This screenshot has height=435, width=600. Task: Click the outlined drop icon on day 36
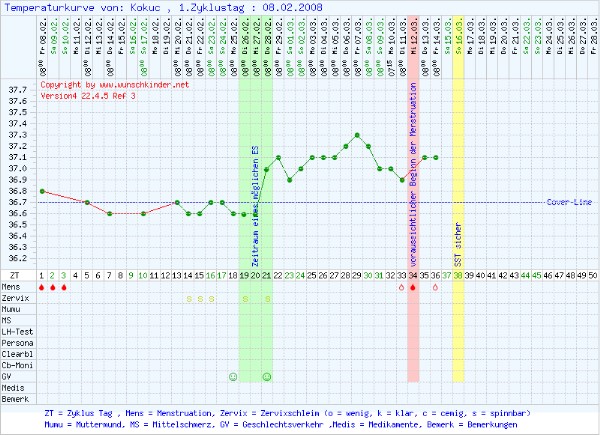point(436,287)
